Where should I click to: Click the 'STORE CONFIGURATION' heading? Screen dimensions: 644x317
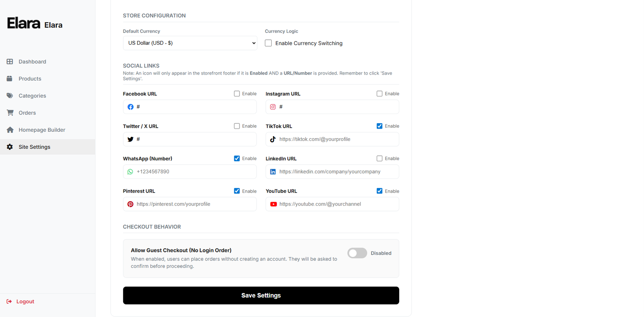click(x=154, y=16)
